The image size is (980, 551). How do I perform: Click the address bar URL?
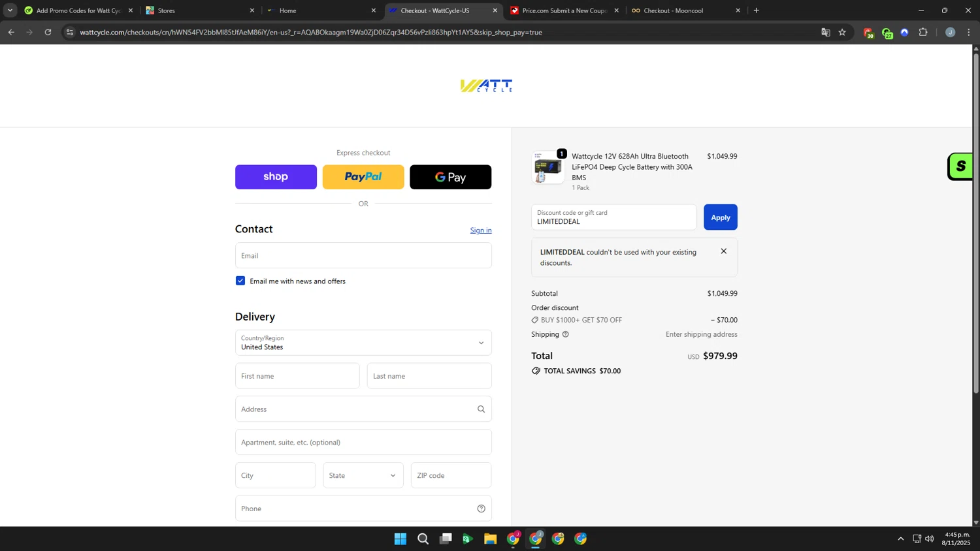(311, 32)
